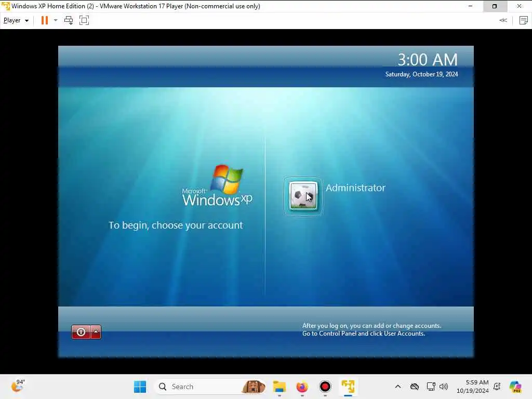Image resolution: width=532 pixels, height=399 pixels.
Task: Click the Saturday, October 19, 2024 date
Action: pos(421,74)
